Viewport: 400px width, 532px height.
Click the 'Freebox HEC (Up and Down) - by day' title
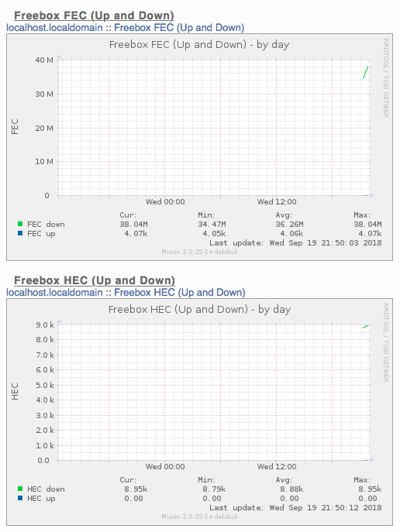click(200, 310)
